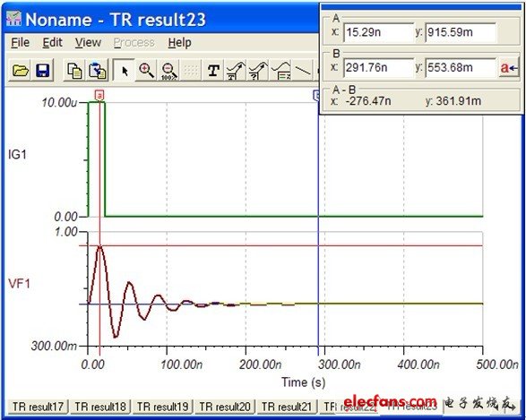This screenshot has height=420, width=526.
Task: Switch to TR result20 tab
Action: click(225, 407)
